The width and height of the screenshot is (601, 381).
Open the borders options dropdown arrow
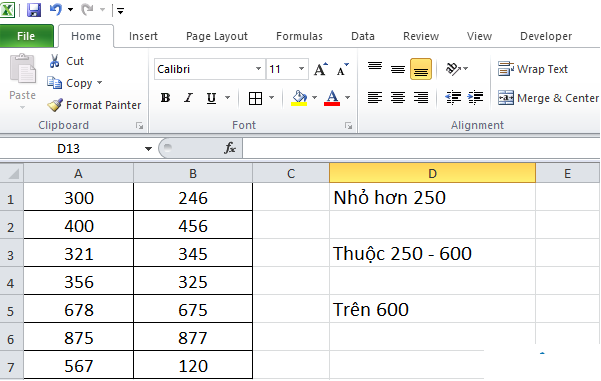(x=271, y=98)
